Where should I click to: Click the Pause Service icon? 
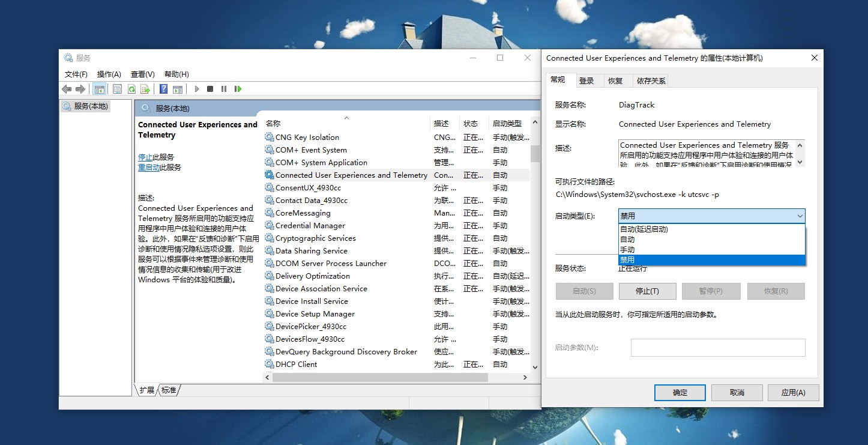click(x=223, y=89)
